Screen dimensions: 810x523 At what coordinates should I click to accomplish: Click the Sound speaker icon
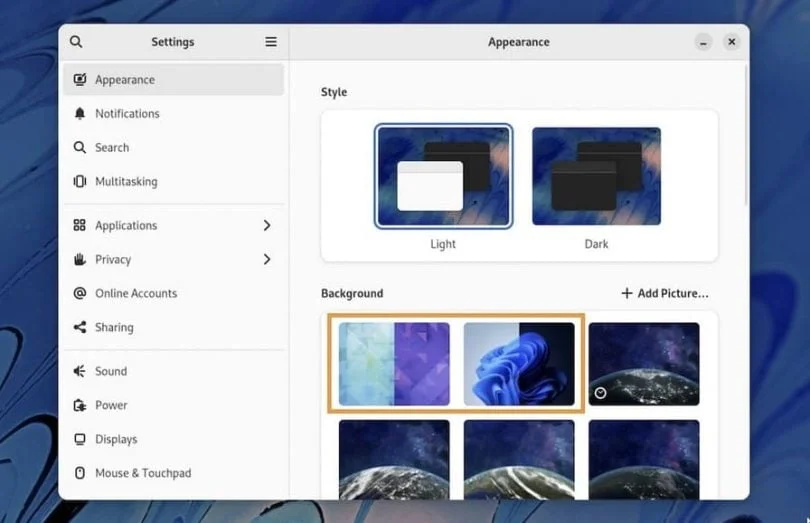tap(80, 371)
